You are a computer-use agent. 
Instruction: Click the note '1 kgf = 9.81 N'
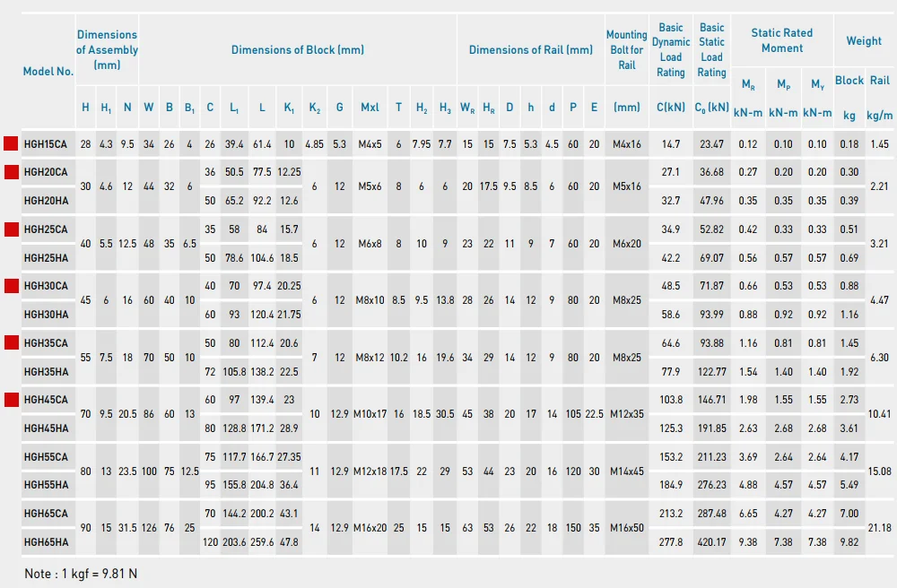click(x=100, y=573)
